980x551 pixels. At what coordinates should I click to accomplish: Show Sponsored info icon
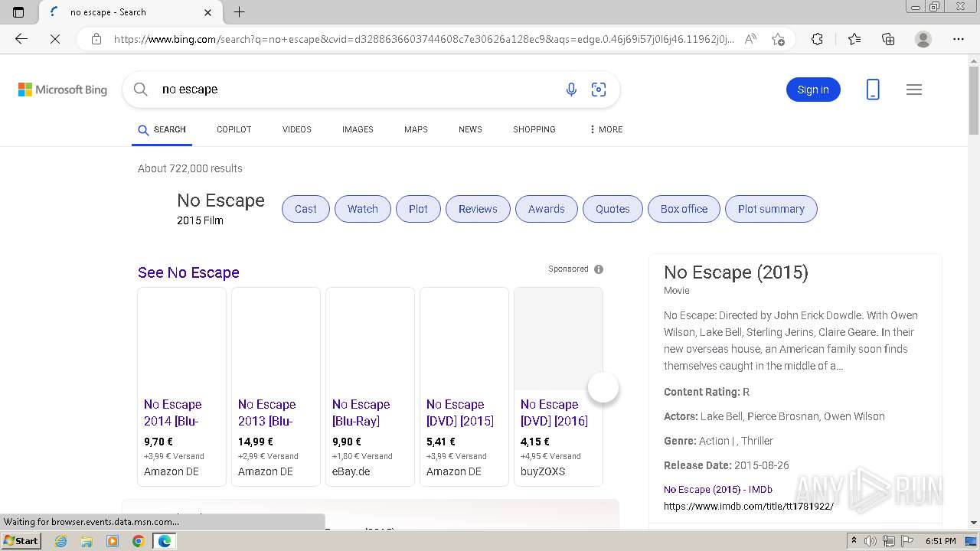click(599, 269)
